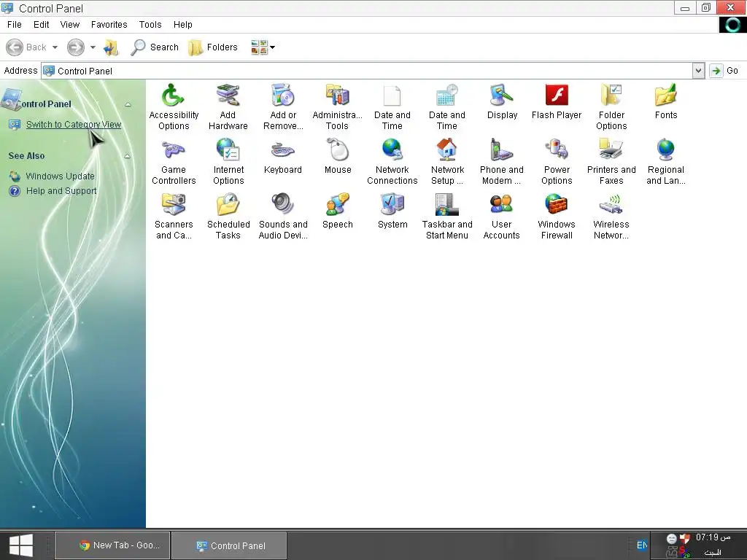Toggle the Folders pane button

click(212, 47)
